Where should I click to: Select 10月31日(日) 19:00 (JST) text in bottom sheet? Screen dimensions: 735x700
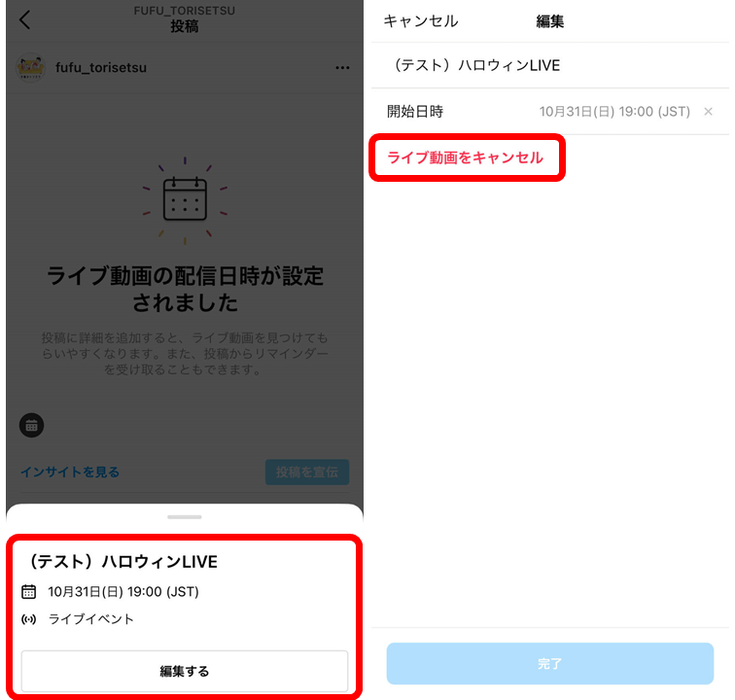pyautogui.click(x=123, y=592)
